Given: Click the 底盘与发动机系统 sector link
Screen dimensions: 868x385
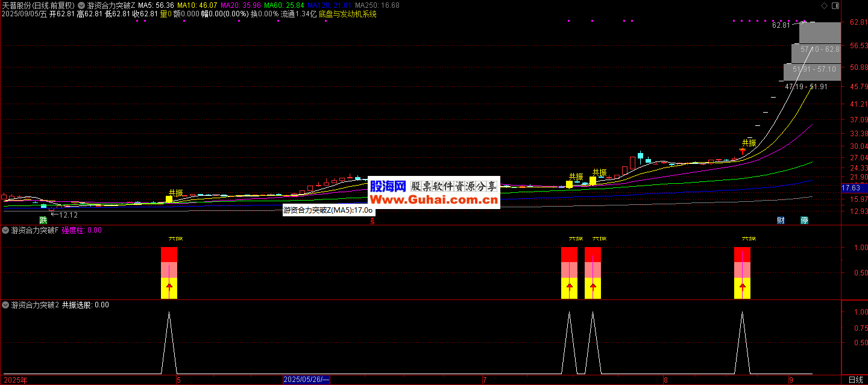Looking at the screenshot, I should coord(348,14).
